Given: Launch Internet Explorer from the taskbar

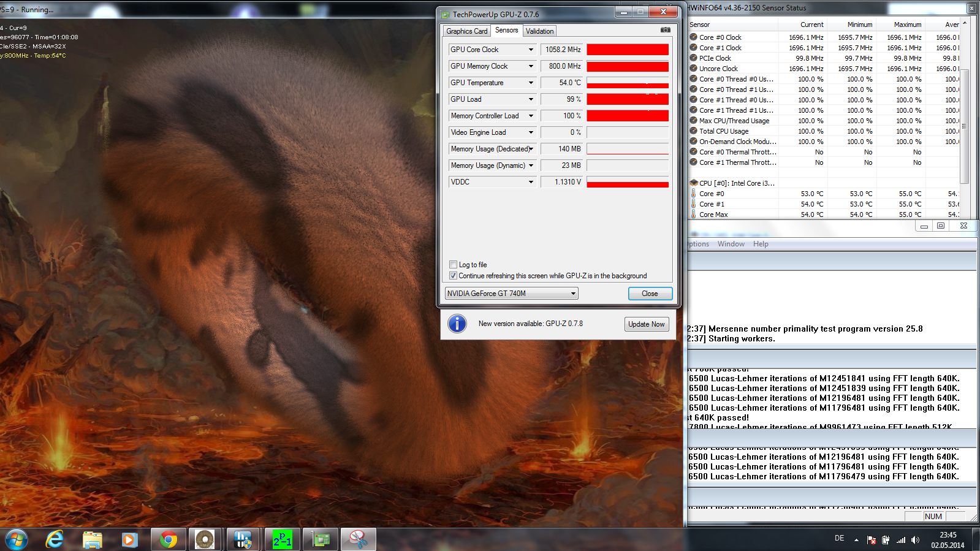Looking at the screenshot, I should (55, 539).
